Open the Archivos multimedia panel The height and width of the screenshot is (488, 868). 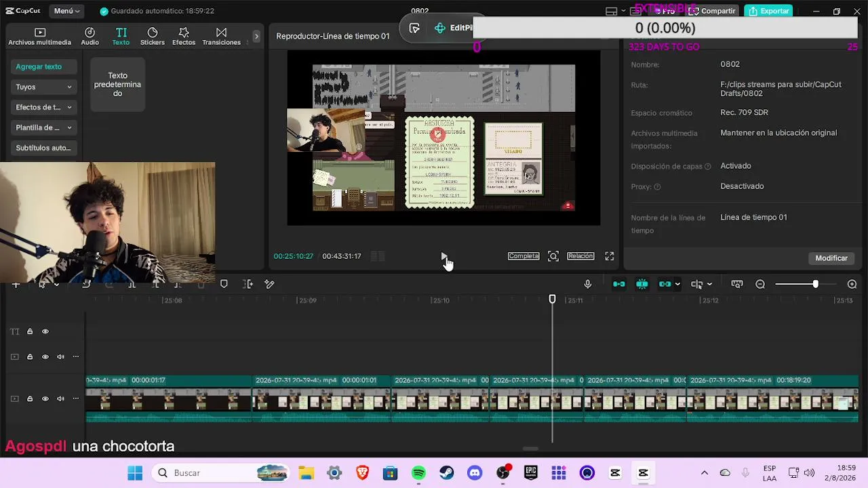(x=39, y=37)
